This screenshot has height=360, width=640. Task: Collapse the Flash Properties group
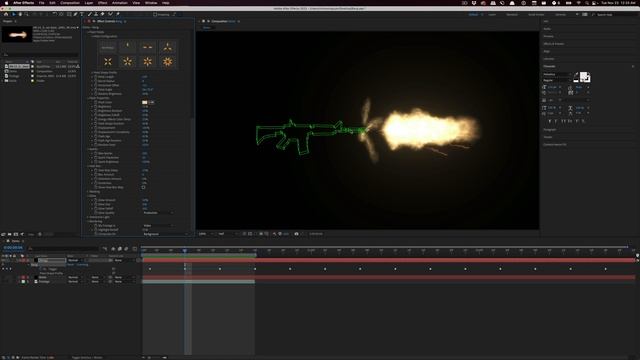(88, 98)
